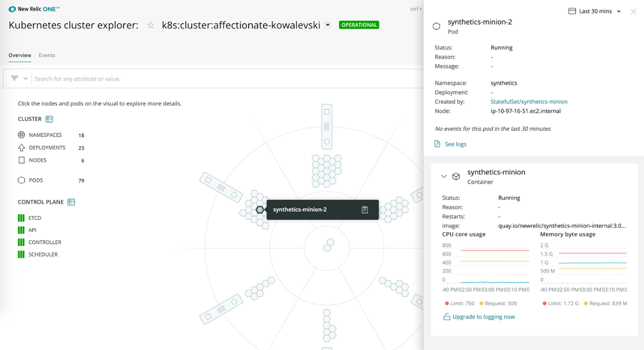
Task: Open the Last 30 mins dropdown
Action: pos(600,11)
